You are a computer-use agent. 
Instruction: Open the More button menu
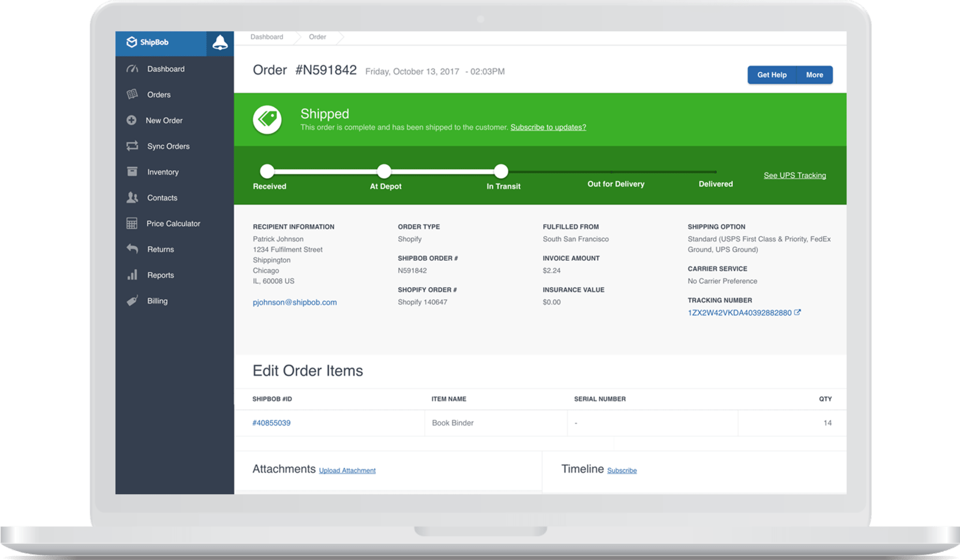814,75
